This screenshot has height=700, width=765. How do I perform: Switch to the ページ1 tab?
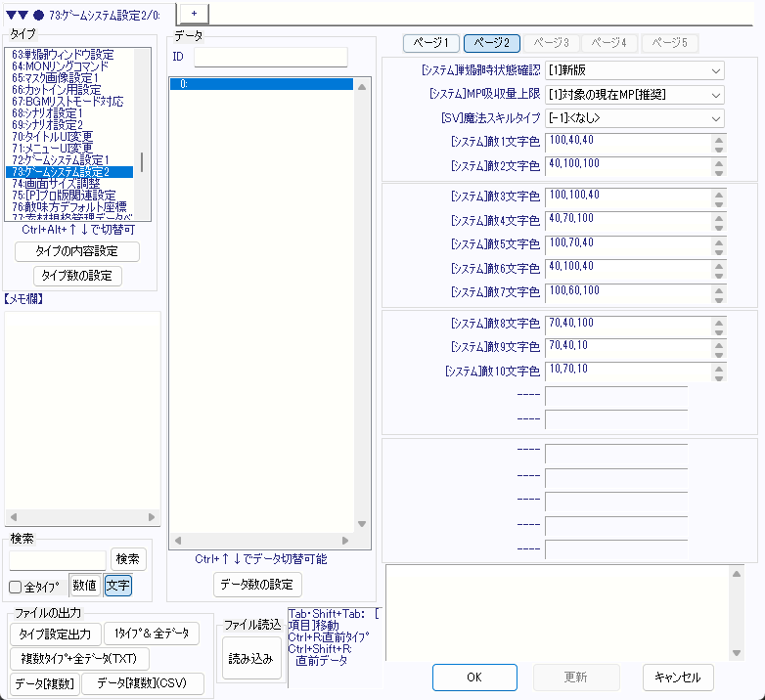[431, 43]
